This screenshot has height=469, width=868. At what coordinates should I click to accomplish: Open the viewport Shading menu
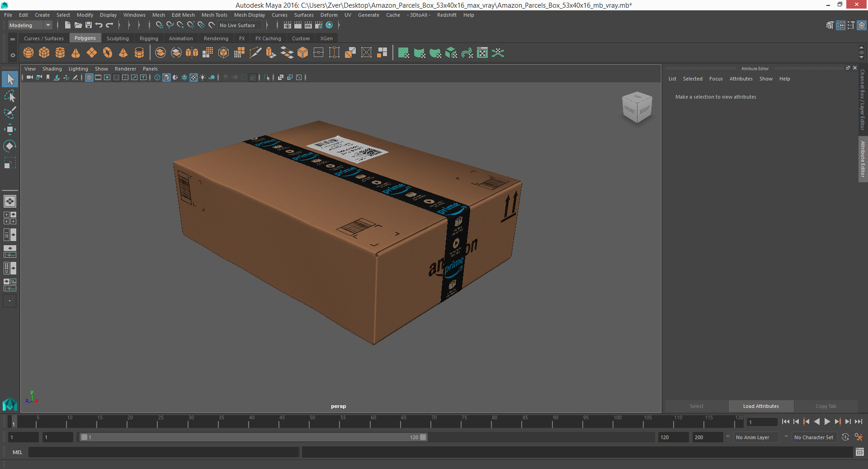(52, 69)
